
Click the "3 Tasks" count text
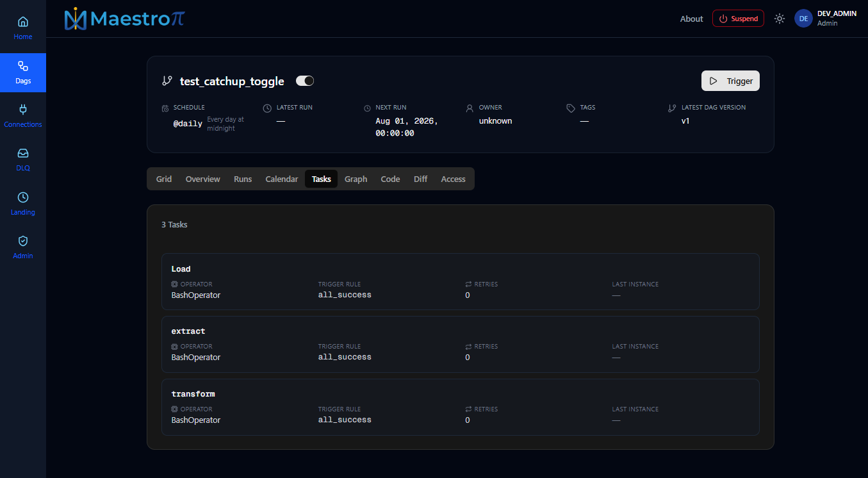click(174, 225)
